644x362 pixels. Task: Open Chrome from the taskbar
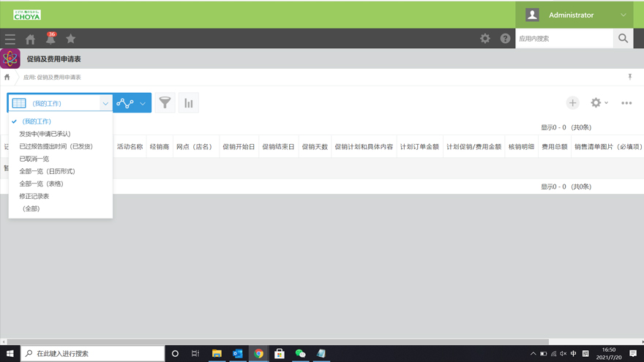pyautogui.click(x=258, y=353)
